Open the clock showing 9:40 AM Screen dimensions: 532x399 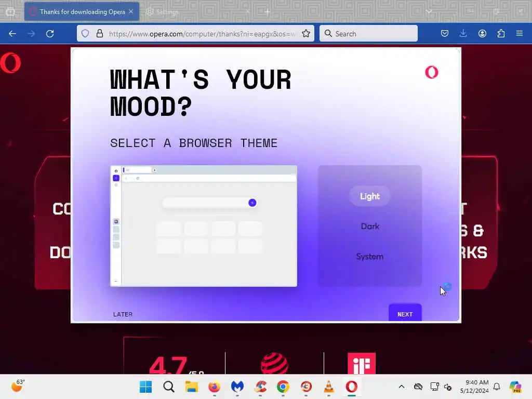pos(474,387)
